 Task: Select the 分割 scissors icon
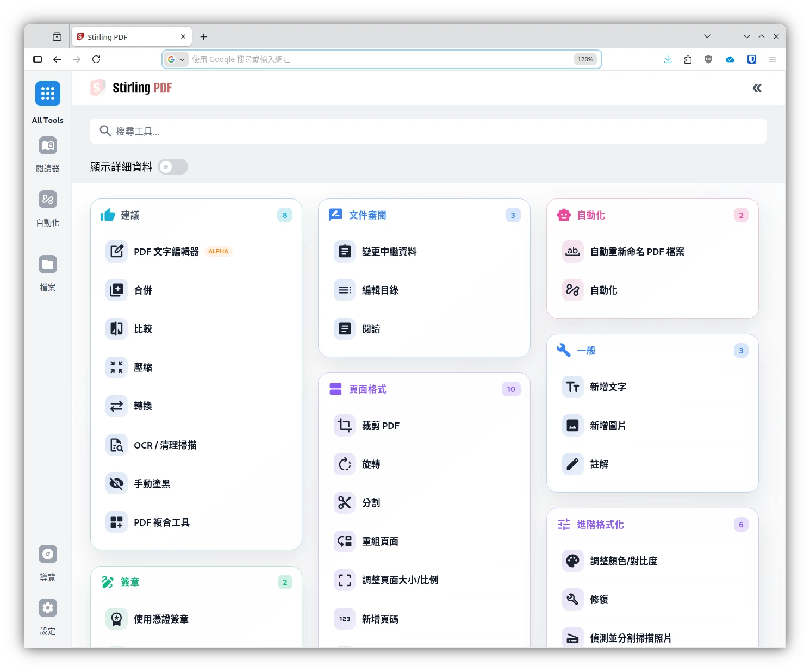345,502
